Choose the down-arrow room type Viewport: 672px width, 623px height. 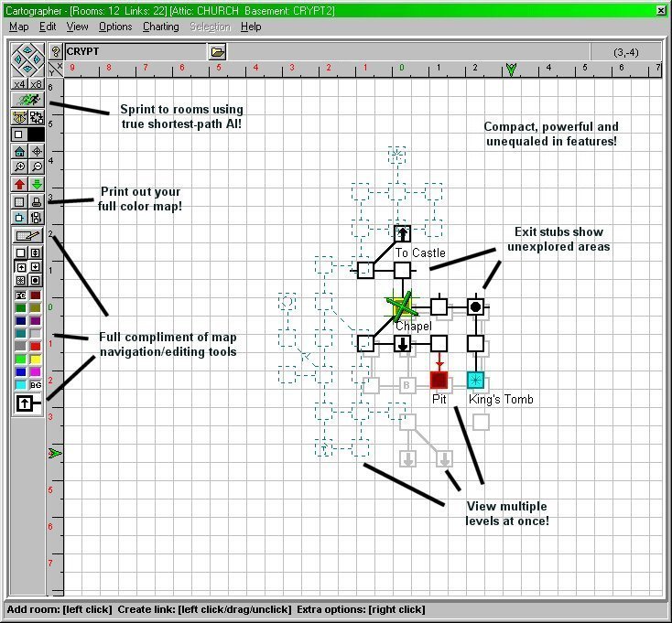click(35, 267)
